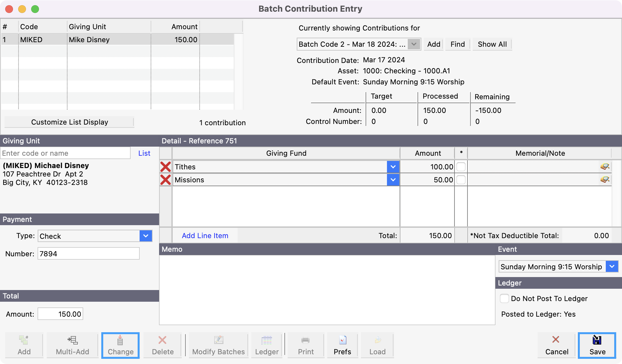Screen dimensions: 622x364
Task: Open the Memorial/Note editor for Missions row
Action: (605, 180)
